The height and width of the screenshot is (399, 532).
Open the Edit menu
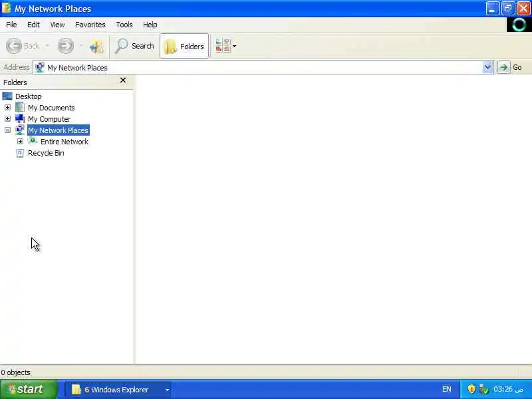33,25
